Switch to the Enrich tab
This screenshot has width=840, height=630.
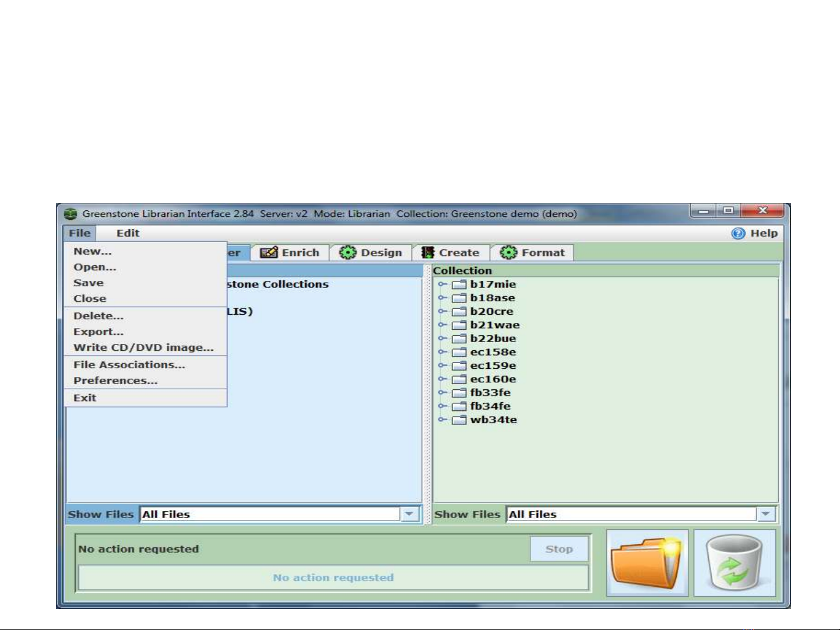pyautogui.click(x=290, y=253)
